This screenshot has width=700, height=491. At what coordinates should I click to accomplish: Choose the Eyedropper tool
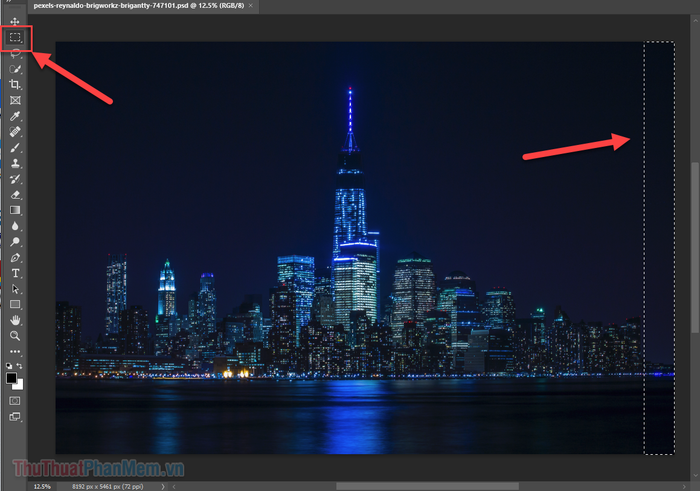(15, 116)
